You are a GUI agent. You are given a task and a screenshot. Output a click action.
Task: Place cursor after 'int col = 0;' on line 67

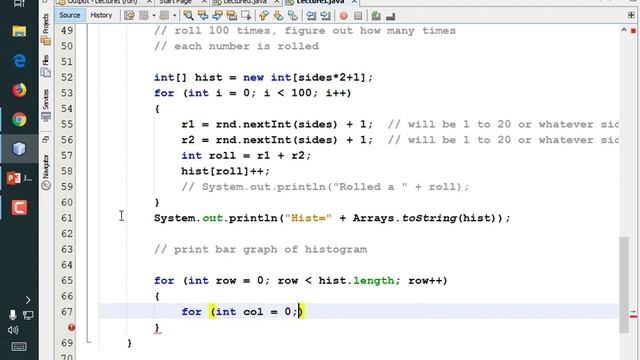click(299, 312)
